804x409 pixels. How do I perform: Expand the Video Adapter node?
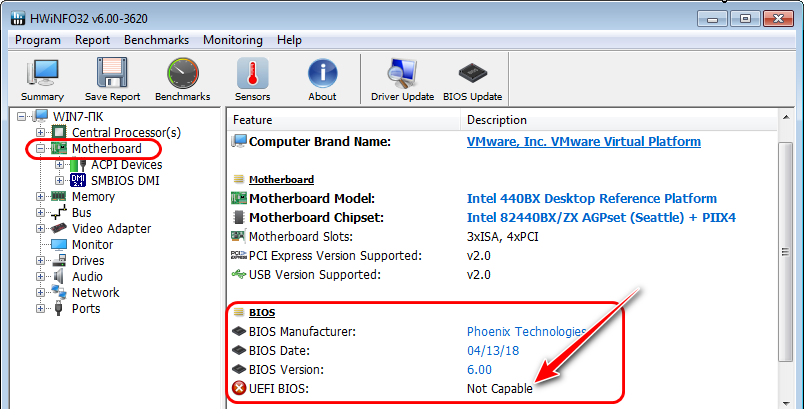coord(41,229)
